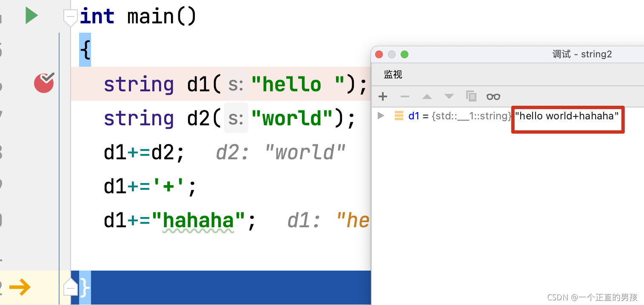This screenshot has width=644, height=305.
Task: Click the orange execution point arrow
Action: (x=20, y=288)
